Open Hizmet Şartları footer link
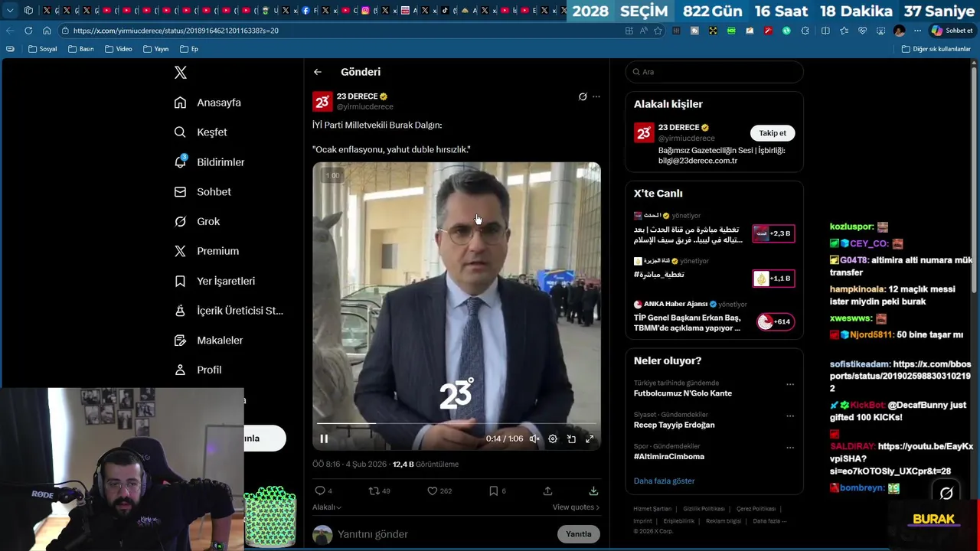This screenshot has height=551, width=980. pos(652,509)
